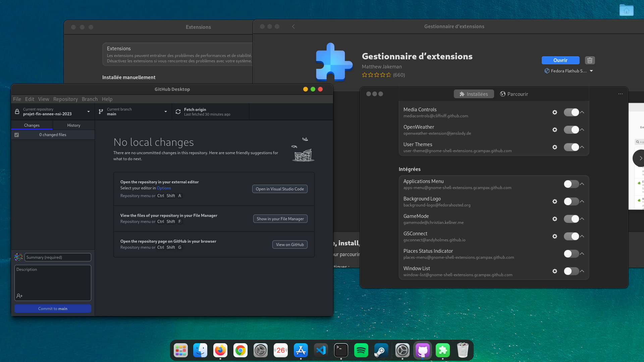Viewport: 644px width, 362px height.
Task: Switch to the History tab in GitHub Desktop
Action: (73, 125)
